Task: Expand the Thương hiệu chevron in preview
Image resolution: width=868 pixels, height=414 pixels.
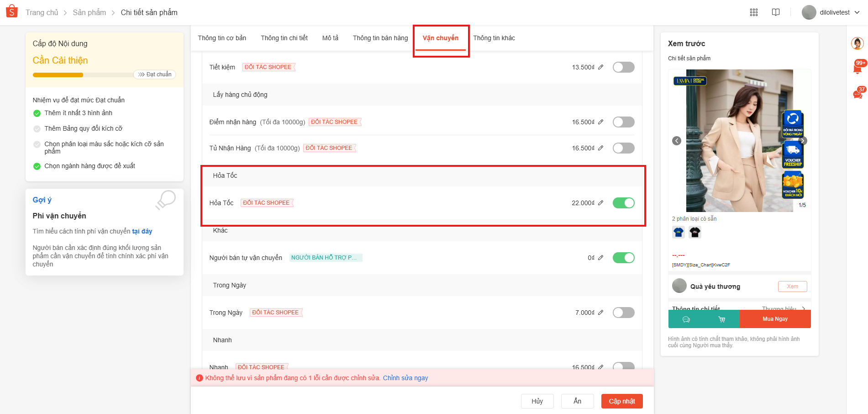Action: click(x=804, y=308)
